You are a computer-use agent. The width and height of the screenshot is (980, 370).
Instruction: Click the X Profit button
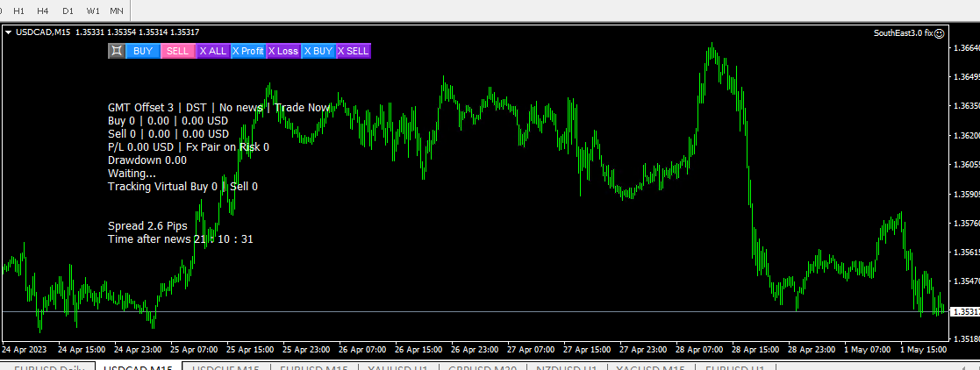pyautogui.click(x=248, y=51)
